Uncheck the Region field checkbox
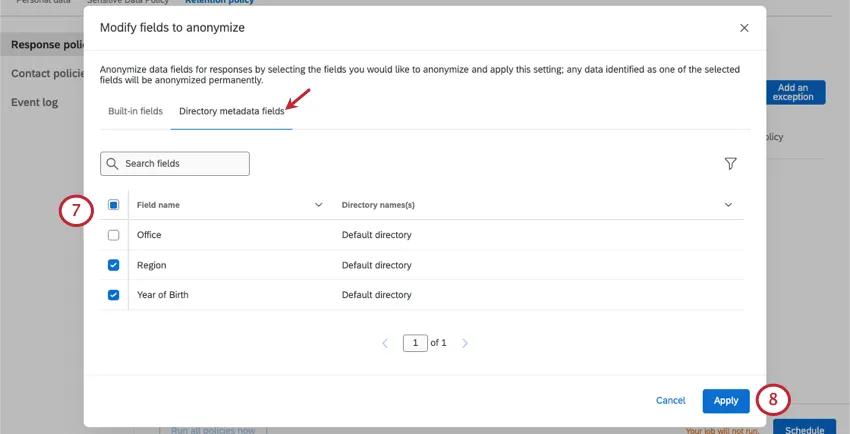Viewport: 850px width, 434px height. point(114,265)
